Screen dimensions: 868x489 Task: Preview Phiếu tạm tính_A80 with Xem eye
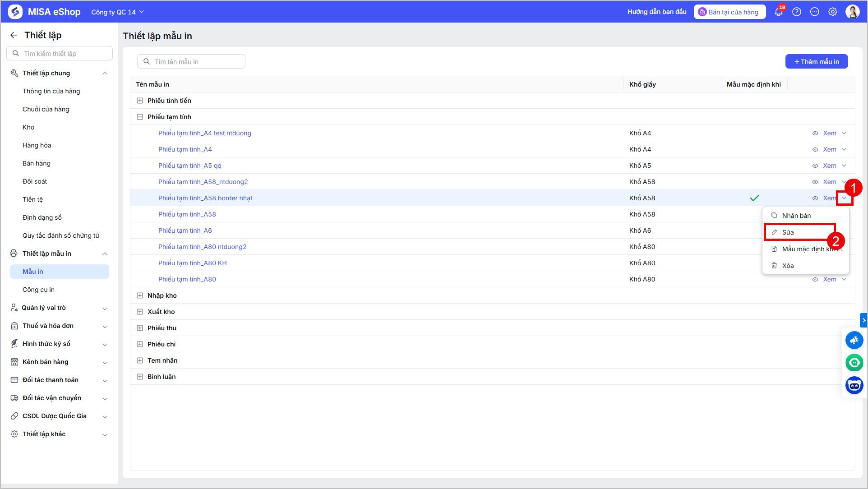pyautogui.click(x=825, y=279)
